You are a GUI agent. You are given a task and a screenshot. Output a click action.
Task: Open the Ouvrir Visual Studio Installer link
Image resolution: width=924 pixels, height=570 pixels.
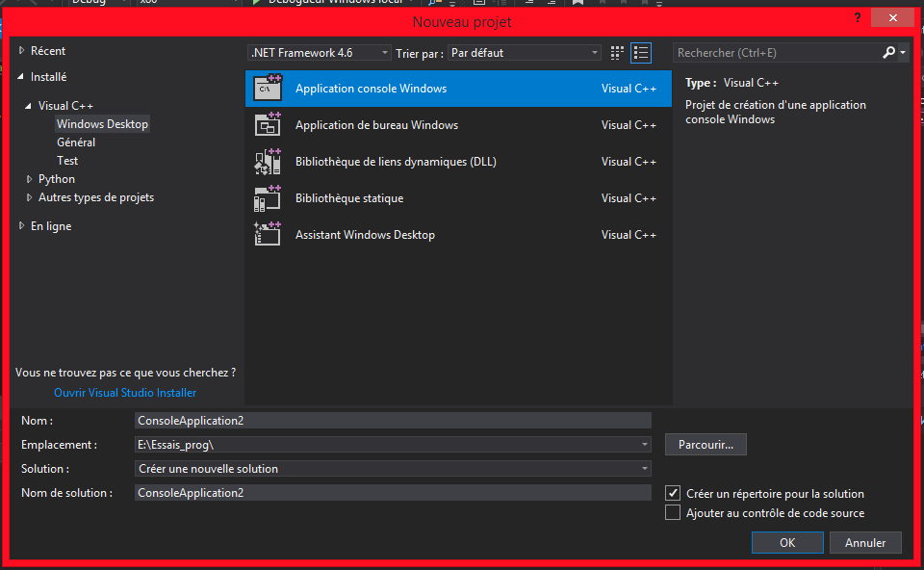[x=125, y=393]
